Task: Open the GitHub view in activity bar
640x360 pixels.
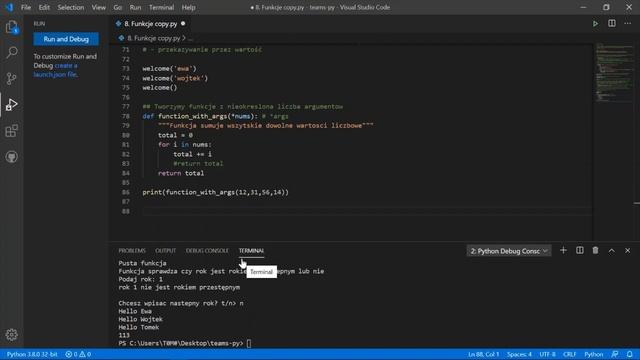Action: [11, 157]
